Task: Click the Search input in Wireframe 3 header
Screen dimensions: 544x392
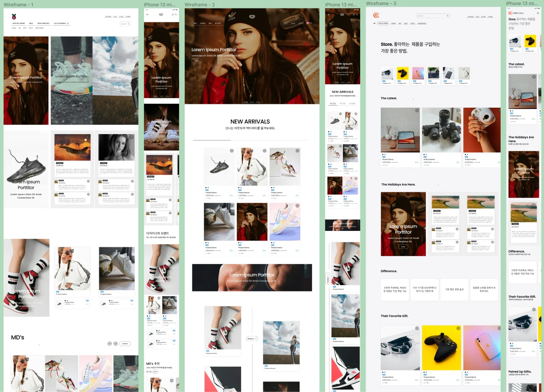Action: [x=433, y=16]
